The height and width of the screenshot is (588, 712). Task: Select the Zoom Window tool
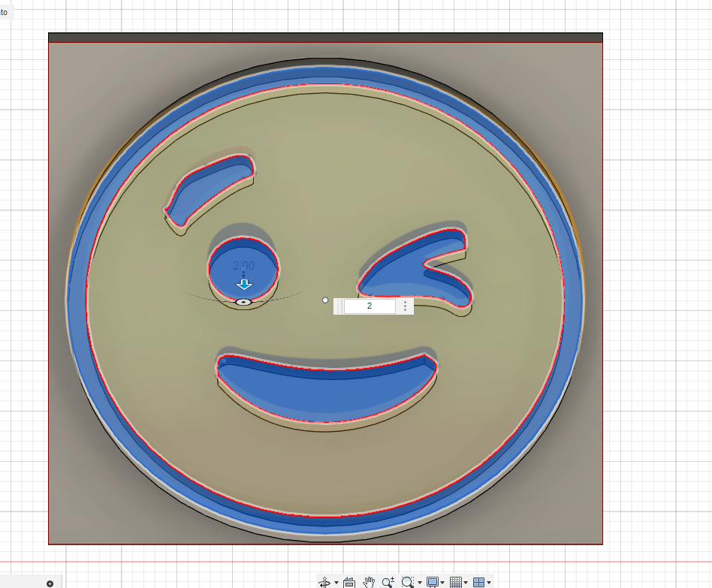coord(407,582)
